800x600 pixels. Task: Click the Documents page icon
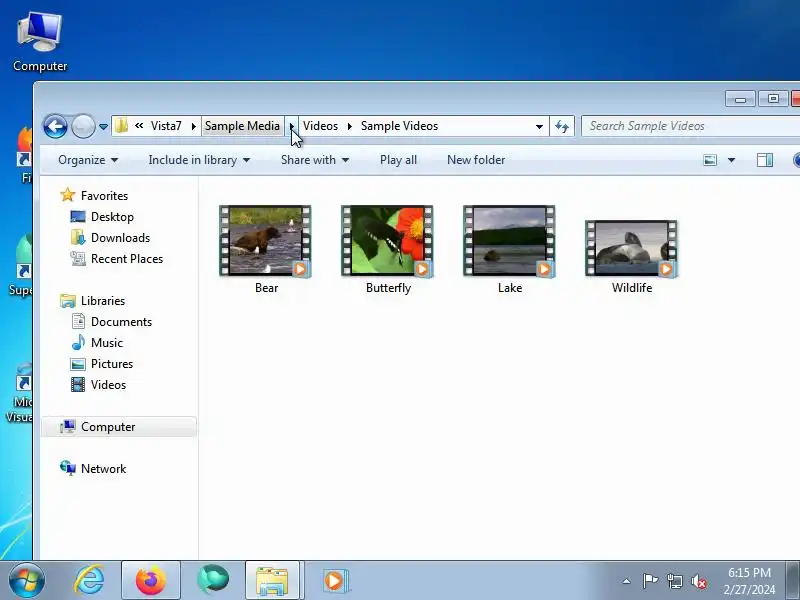pyautogui.click(x=78, y=321)
